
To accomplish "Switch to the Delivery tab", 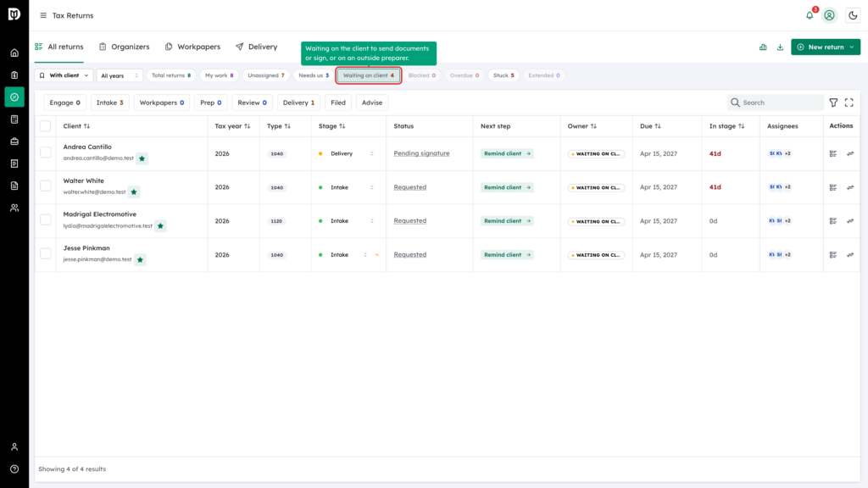I will [x=256, y=47].
